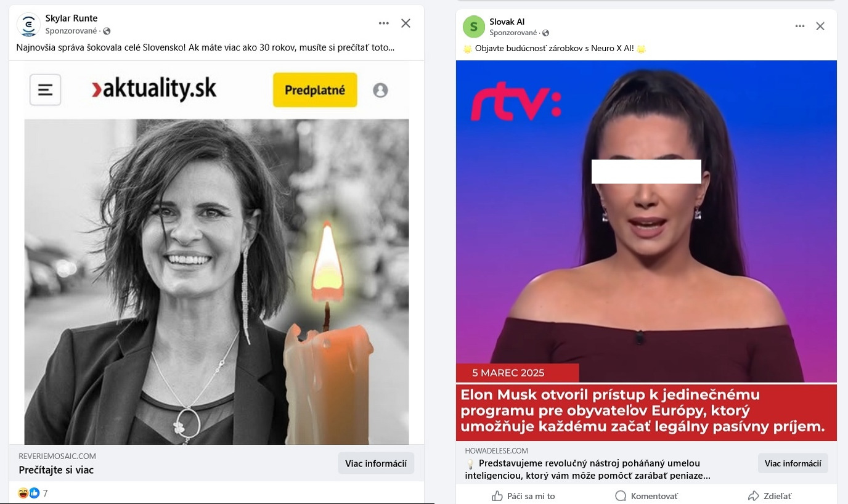
Task: Open the Skylar Runte page name link
Action: click(71, 18)
